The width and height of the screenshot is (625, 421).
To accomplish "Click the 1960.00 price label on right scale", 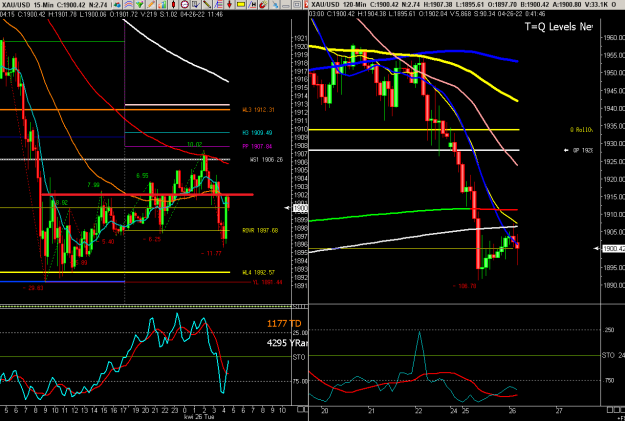I will pos(615,38).
